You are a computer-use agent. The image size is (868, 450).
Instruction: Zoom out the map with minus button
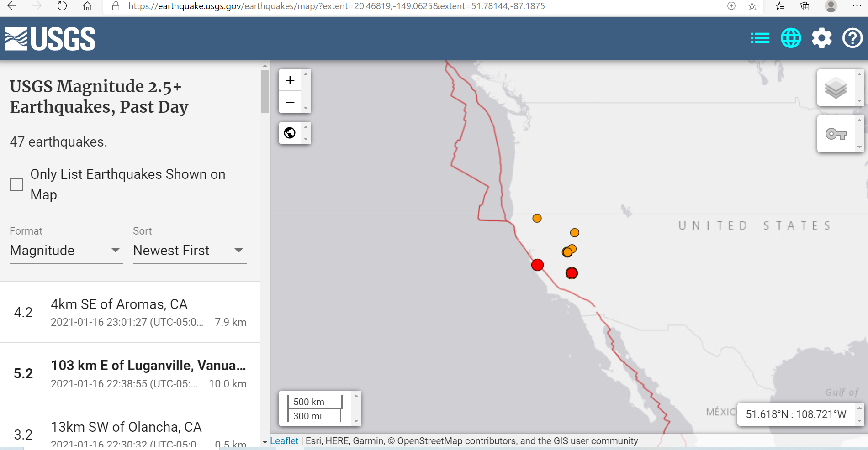coord(290,102)
